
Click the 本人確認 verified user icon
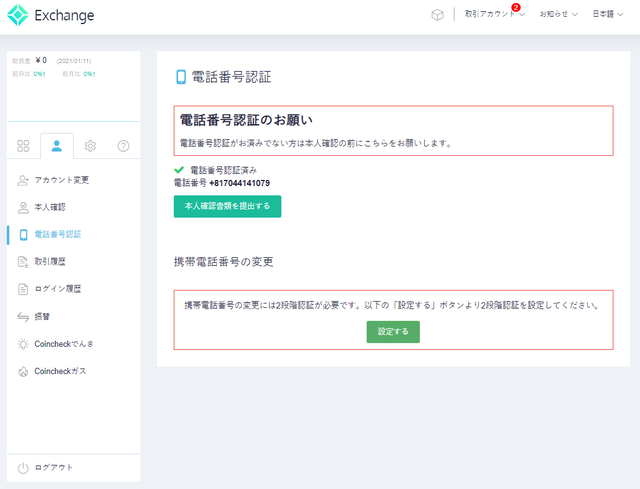click(23, 208)
